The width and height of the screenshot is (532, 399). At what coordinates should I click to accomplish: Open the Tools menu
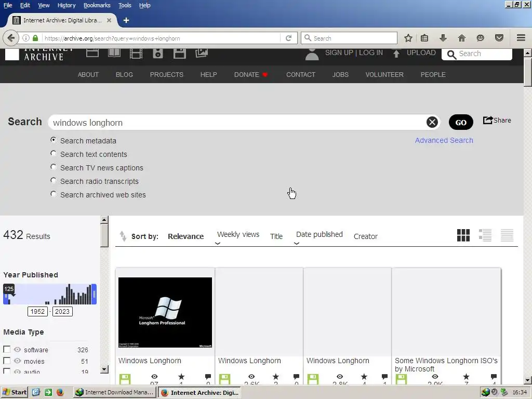click(125, 5)
